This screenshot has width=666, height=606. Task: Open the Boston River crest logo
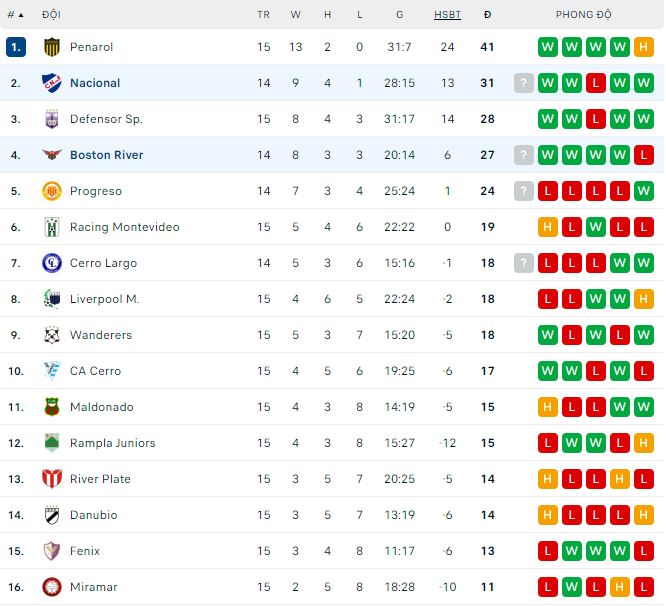(52, 155)
